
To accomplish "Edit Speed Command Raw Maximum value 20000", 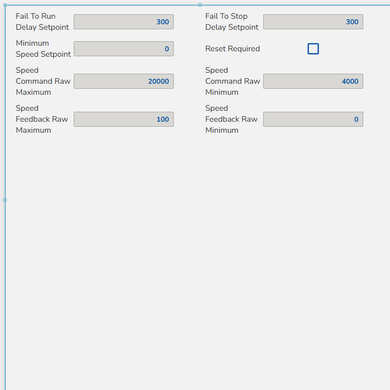I will pos(124,81).
